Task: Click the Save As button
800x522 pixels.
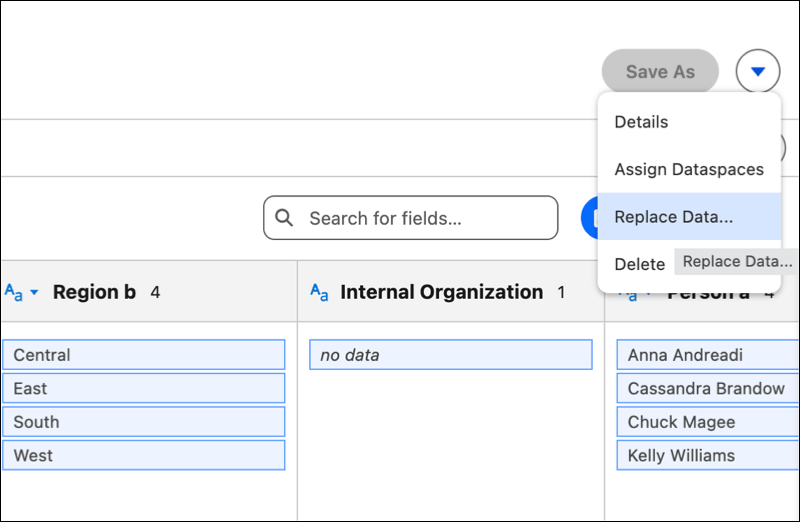Action: pyautogui.click(x=660, y=71)
